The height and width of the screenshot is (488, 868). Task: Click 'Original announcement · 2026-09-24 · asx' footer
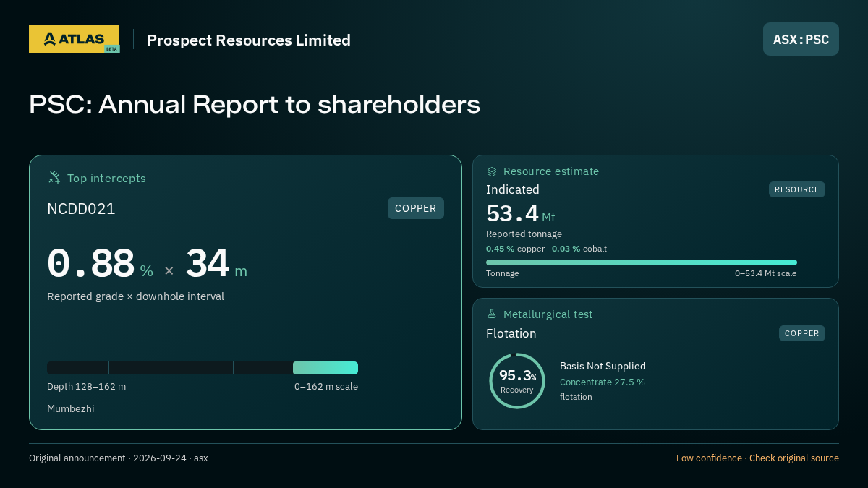pyautogui.click(x=119, y=458)
